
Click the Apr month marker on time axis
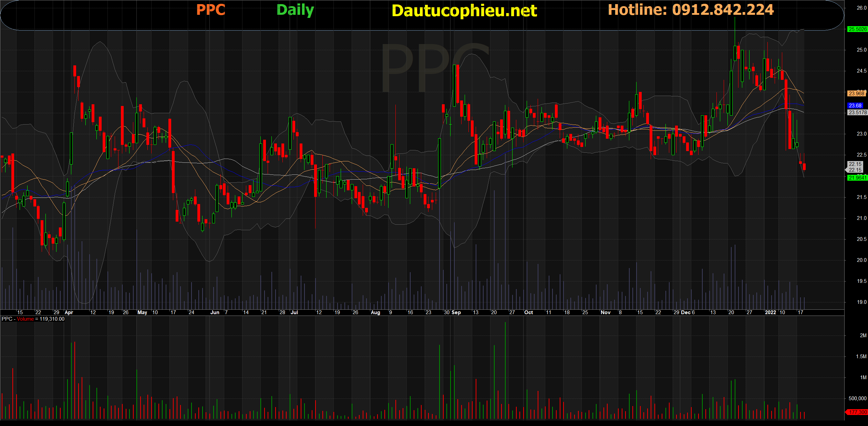click(x=69, y=312)
